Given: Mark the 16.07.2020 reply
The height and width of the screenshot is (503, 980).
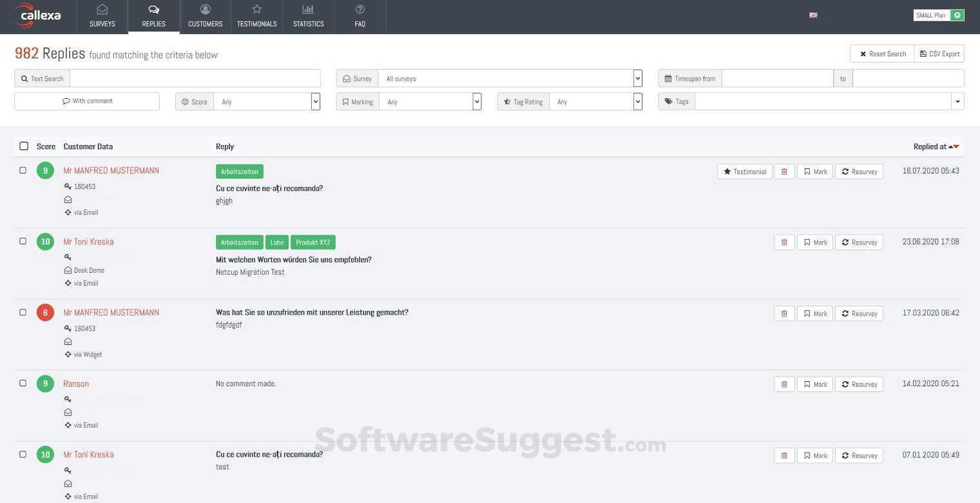Looking at the screenshot, I should click(815, 172).
